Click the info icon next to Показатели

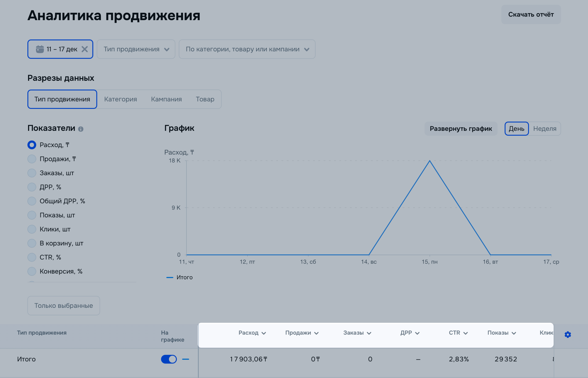click(x=81, y=129)
